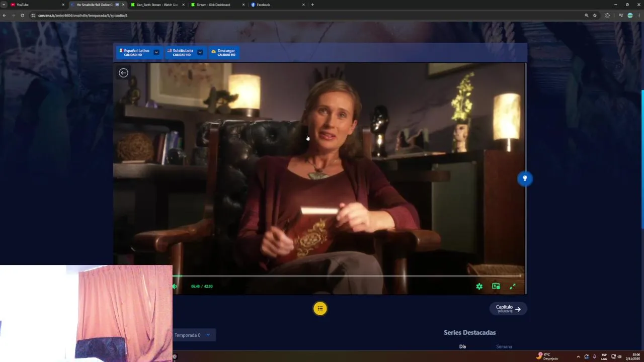The width and height of the screenshot is (644, 362).
Task: Open the yellow episode list button
Action: (320, 308)
